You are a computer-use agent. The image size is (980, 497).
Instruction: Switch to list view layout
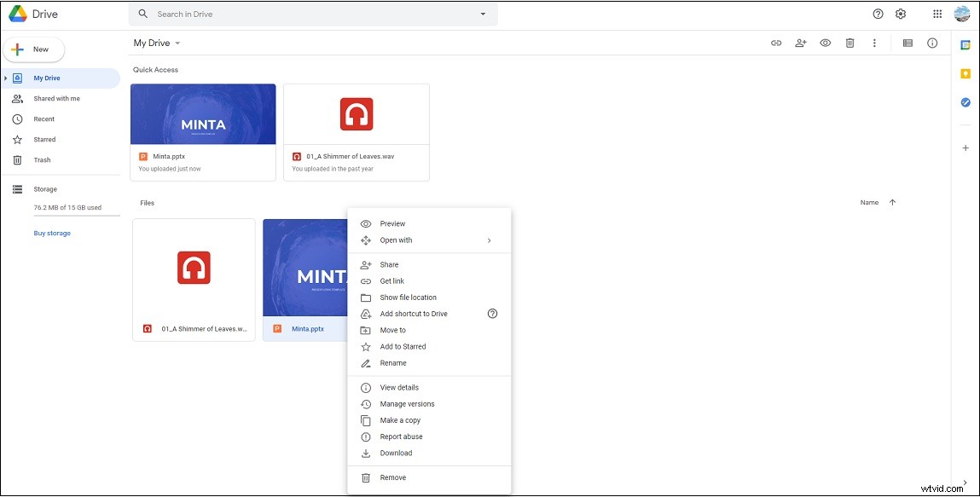coord(908,43)
